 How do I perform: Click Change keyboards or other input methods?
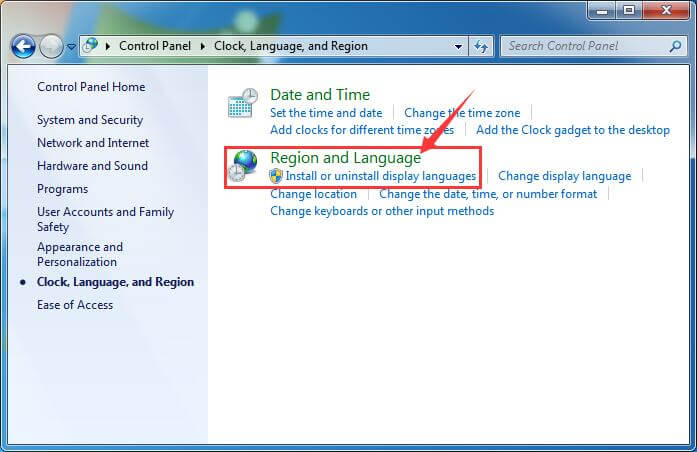(382, 211)
